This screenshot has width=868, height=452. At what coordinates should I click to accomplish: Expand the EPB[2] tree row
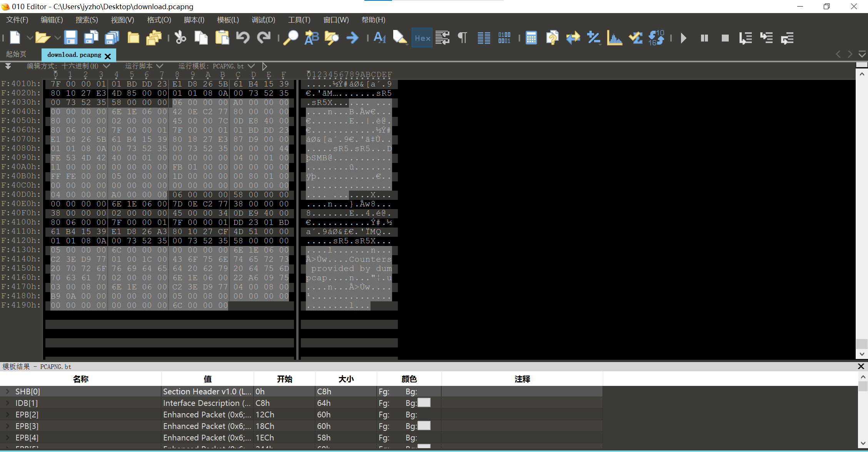(x=8, y=415)
